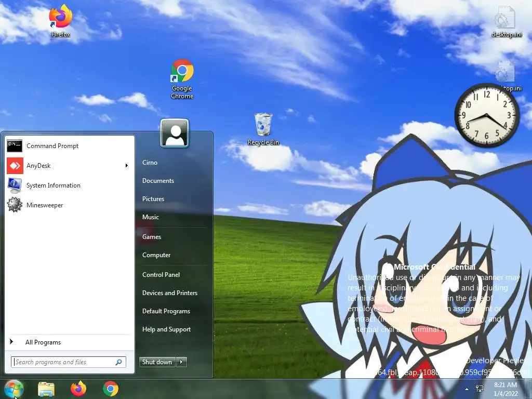This screenshot has width=532, height=399.
Task: Click the user account picture
Action: coord(175,133)
